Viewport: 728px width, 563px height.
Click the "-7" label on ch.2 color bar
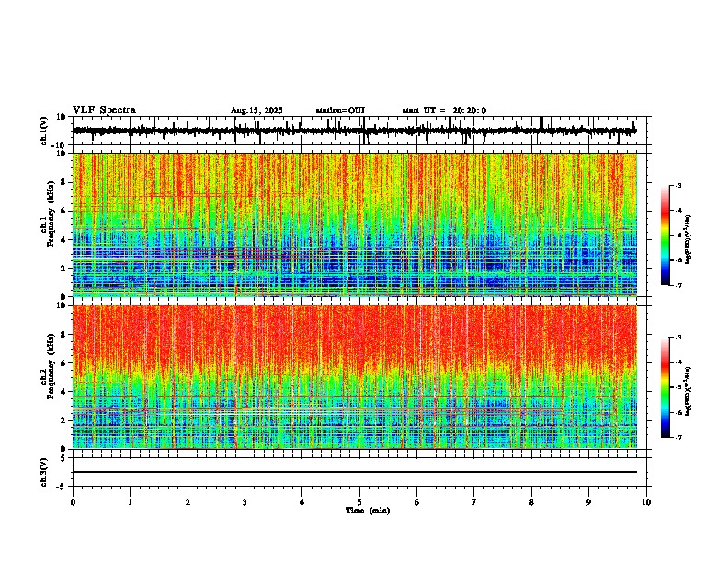pos(677,438)
